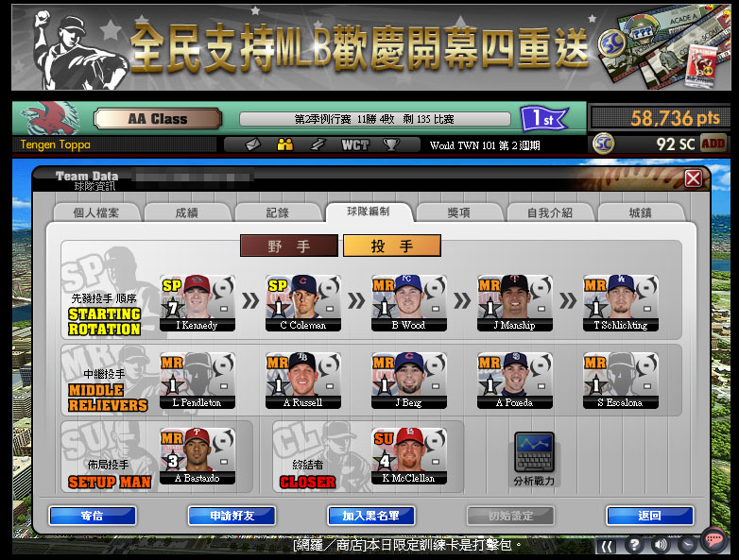Click the AA Class badge
Screen dimensions: 739x560
click(x=158, y=119)
